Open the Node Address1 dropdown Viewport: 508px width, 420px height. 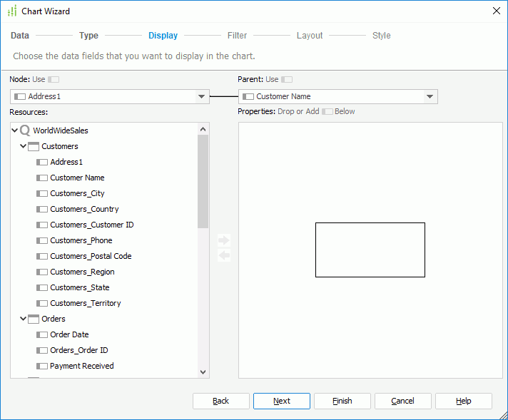201,96
